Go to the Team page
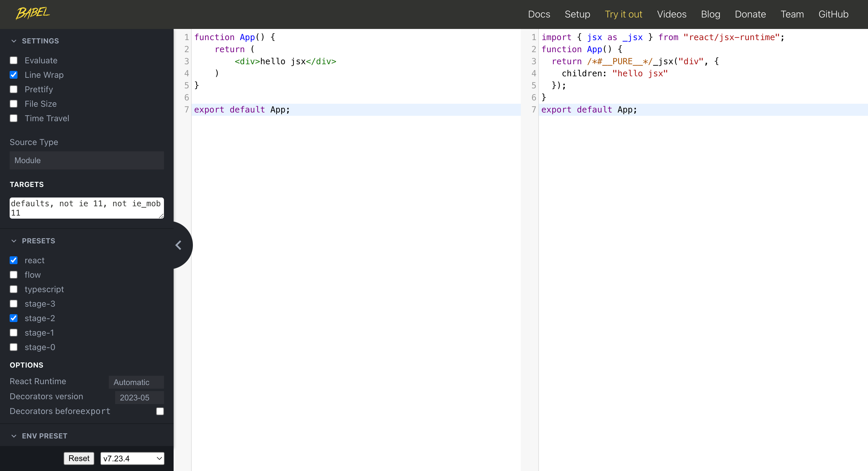 (792, 14)
